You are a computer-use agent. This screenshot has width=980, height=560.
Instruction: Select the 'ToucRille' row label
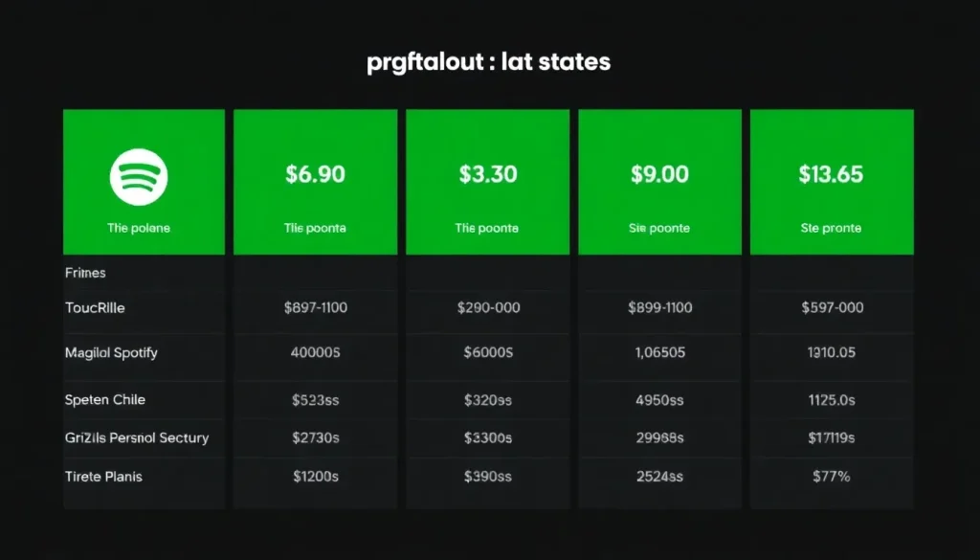click(95, 307)
